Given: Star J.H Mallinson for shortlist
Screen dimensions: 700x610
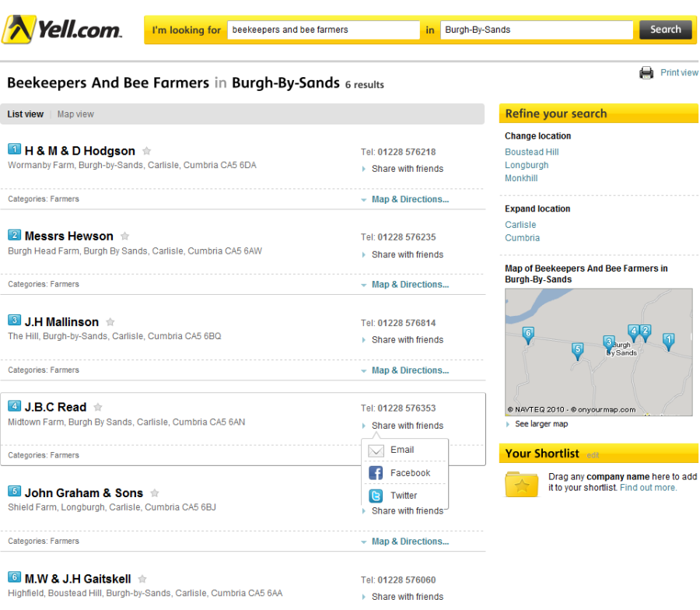Looking at the screenshot, I should 110,322.
